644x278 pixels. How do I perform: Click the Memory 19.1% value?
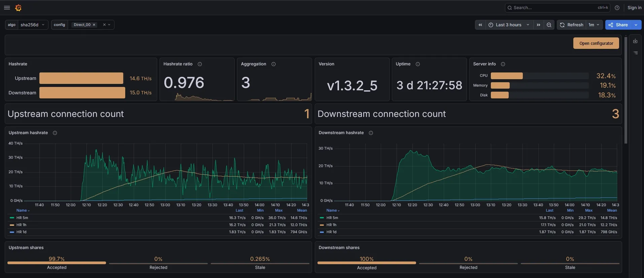click(x=608, y=86)
